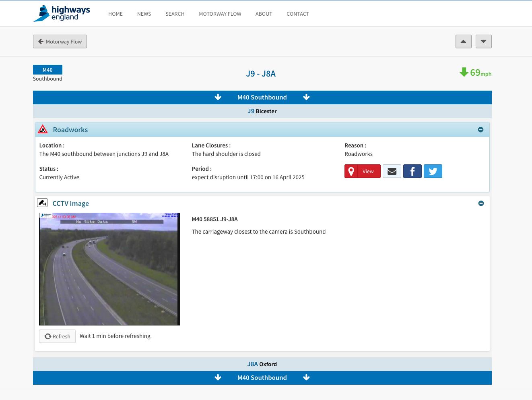This screenshot has width=532, height=400.
Task: Share the roadworks on Facebook
Action: 412,171
